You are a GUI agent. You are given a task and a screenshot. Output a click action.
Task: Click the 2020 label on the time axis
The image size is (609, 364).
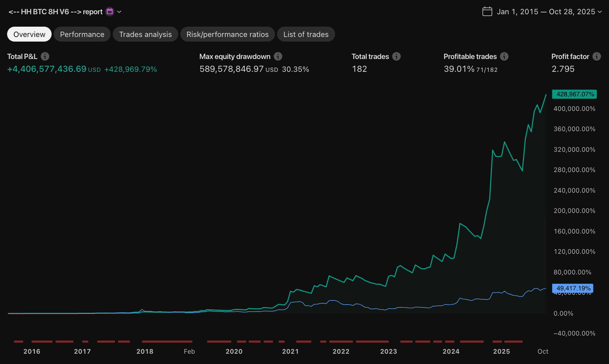(x=234, y=351)
